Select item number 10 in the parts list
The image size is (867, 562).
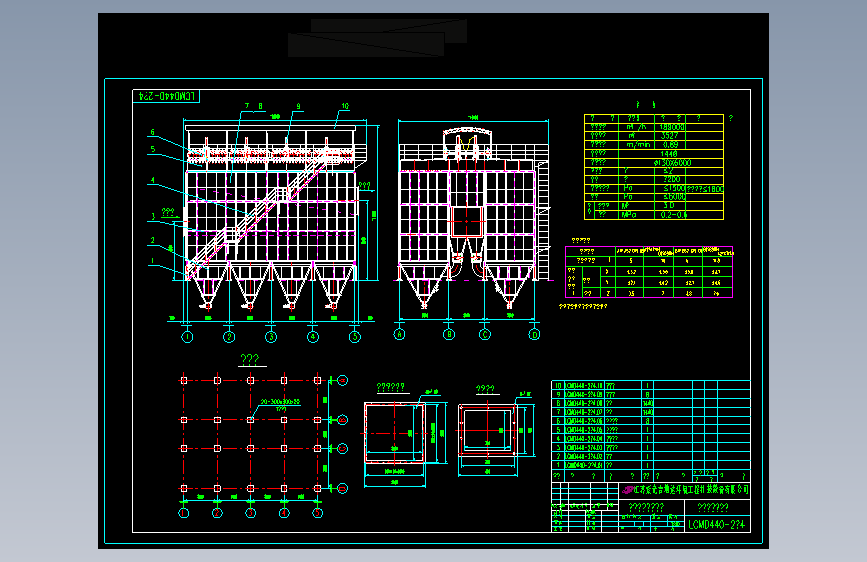click(558, 386)
